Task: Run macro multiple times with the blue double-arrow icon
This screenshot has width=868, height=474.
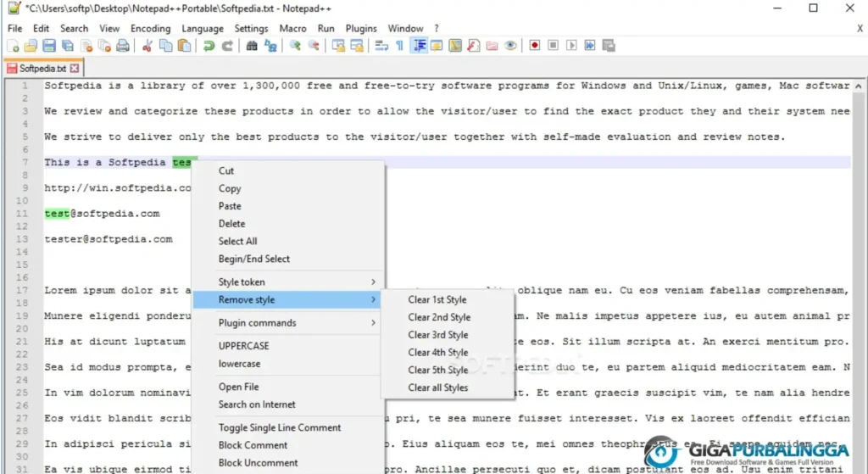Action: click(590, 46)
